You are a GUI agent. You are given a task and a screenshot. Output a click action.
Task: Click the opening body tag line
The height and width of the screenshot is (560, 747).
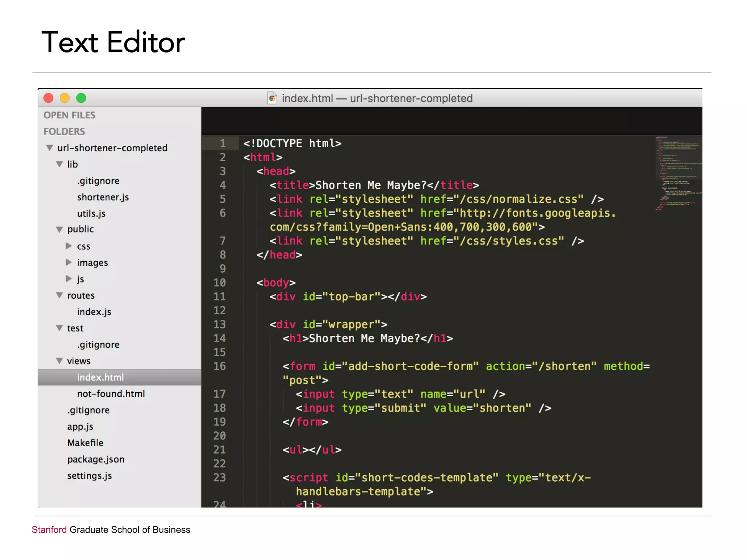(276, 283)
